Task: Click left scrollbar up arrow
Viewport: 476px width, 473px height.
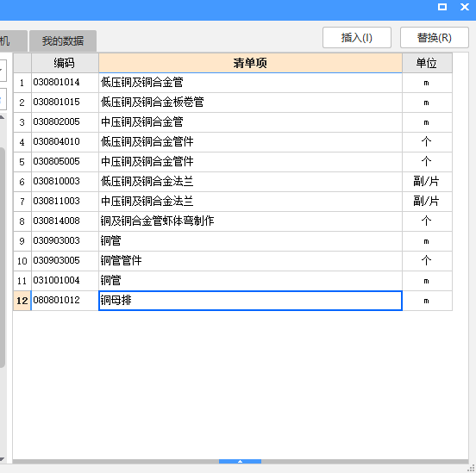Action: point(2,117)
